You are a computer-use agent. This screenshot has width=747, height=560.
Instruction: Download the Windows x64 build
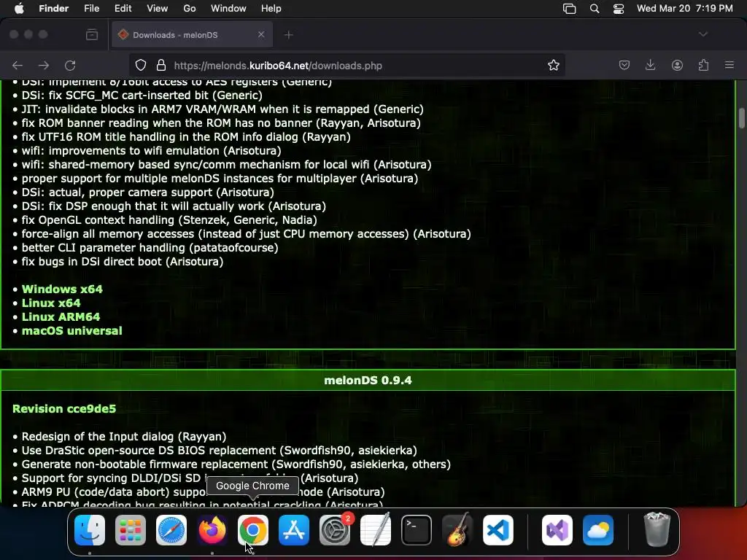coord(62,289)
